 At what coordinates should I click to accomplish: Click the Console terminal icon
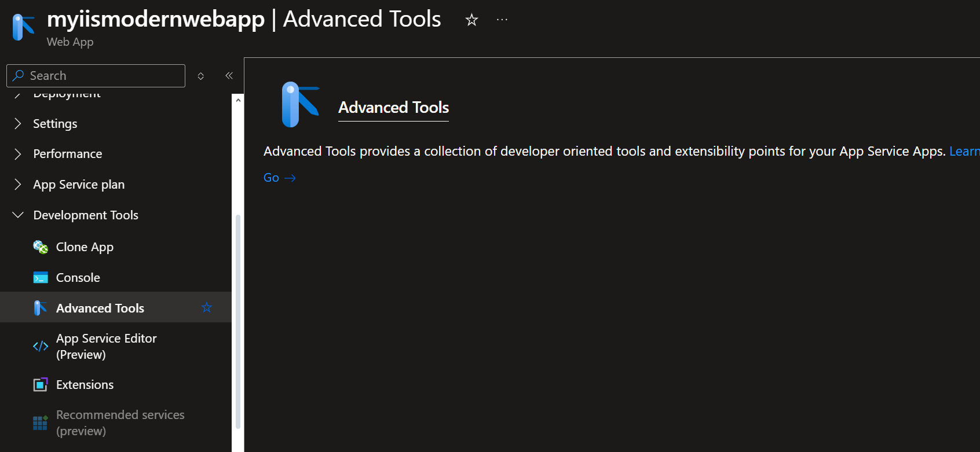click(x=41, y=278)
